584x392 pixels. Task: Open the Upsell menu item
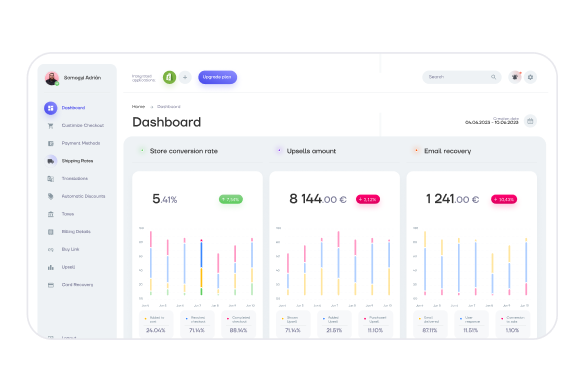pos(68,267)
